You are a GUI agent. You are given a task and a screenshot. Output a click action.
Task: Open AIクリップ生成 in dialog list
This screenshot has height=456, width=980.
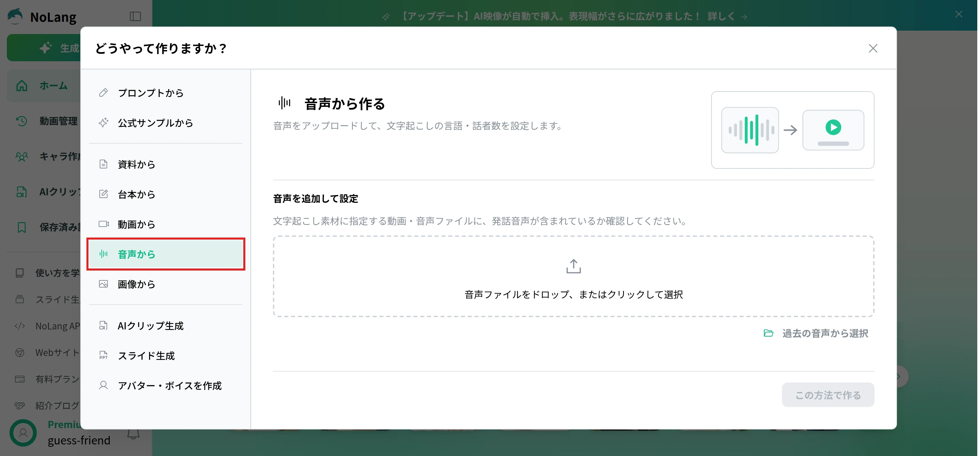[x=165, y=326]
